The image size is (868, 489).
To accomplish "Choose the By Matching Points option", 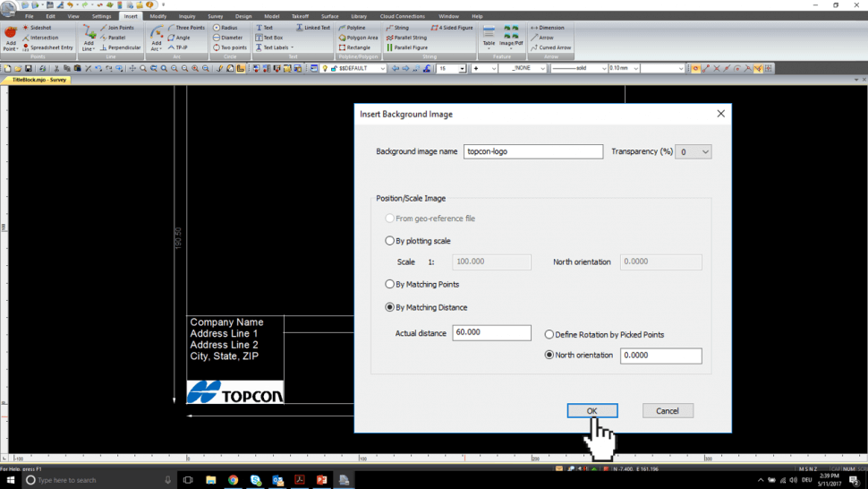I will click(389, 284).
